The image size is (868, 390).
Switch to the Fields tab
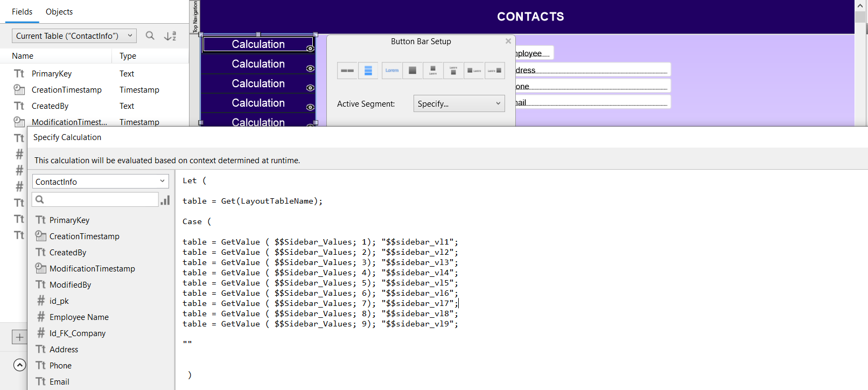click(22, 12)
